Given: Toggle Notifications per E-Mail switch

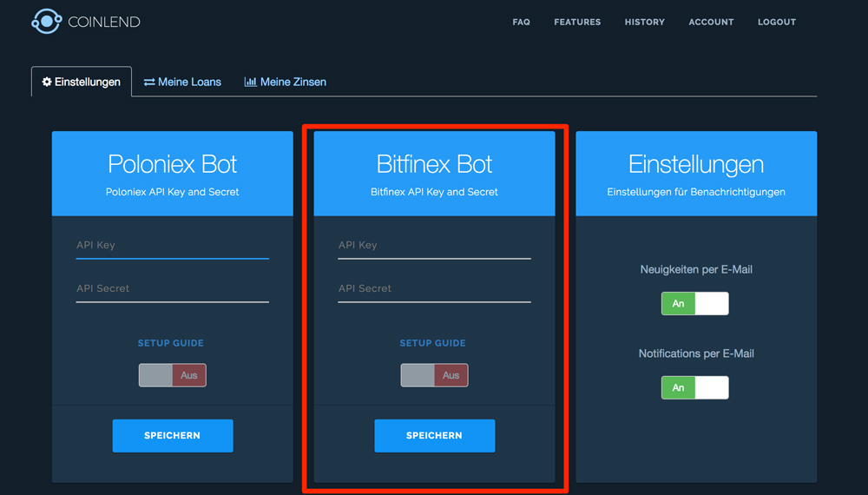Looking at the screenshot, I should tap(694, 387).
